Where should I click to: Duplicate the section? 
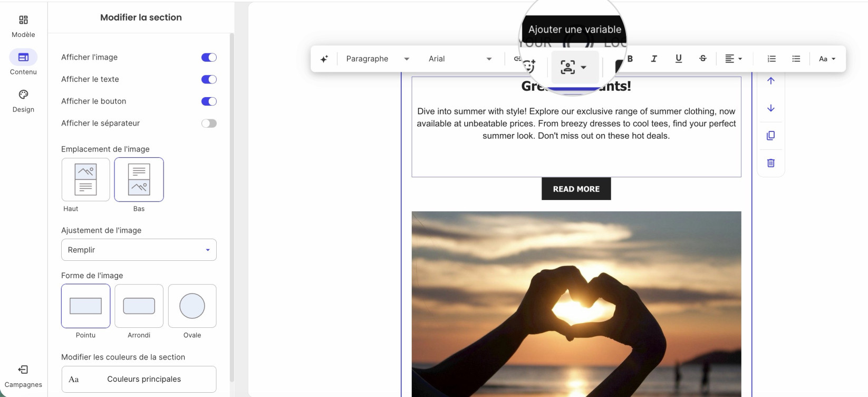pos(770,136)
